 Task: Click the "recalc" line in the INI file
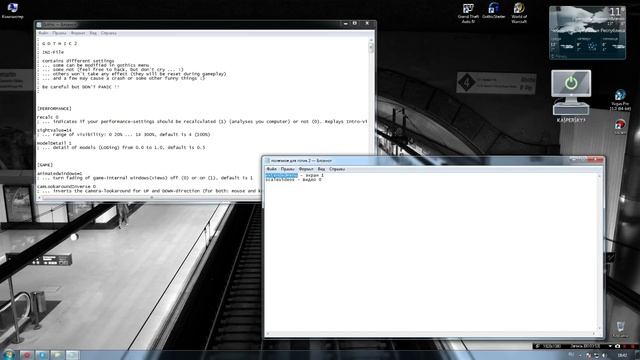48,117
